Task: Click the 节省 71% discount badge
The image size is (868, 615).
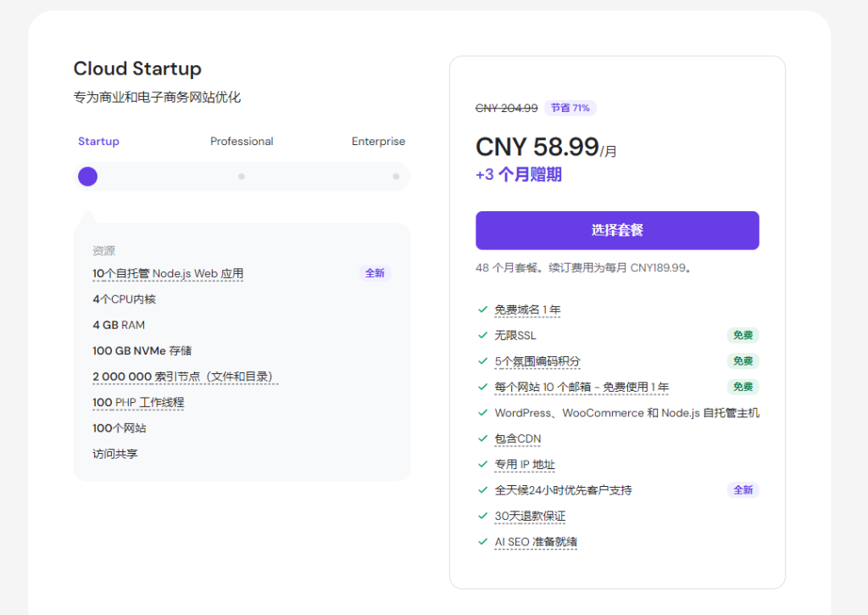Action: pos(570,108)
